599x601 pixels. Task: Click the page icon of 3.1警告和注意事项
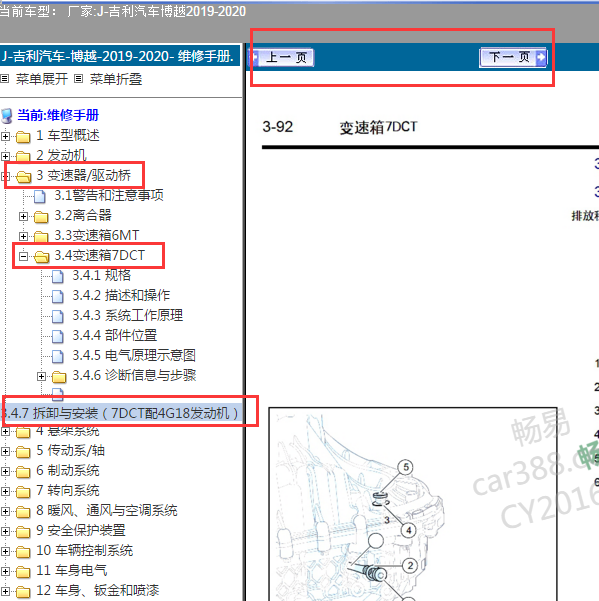39,196
